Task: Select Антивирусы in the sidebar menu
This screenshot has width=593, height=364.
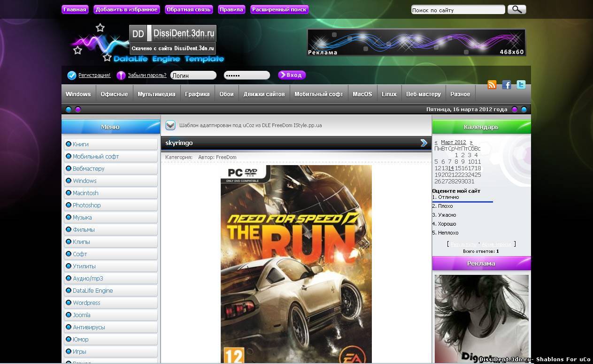Action: click(111, 327)
